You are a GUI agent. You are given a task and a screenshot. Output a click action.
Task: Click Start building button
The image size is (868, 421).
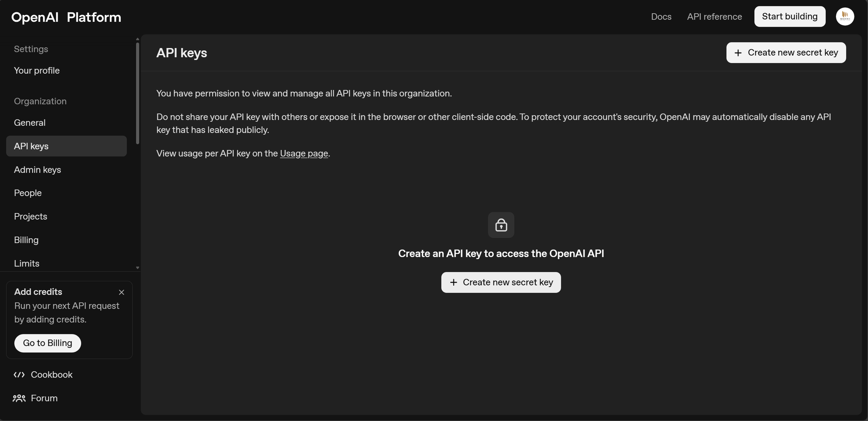[x=790, y=17]
